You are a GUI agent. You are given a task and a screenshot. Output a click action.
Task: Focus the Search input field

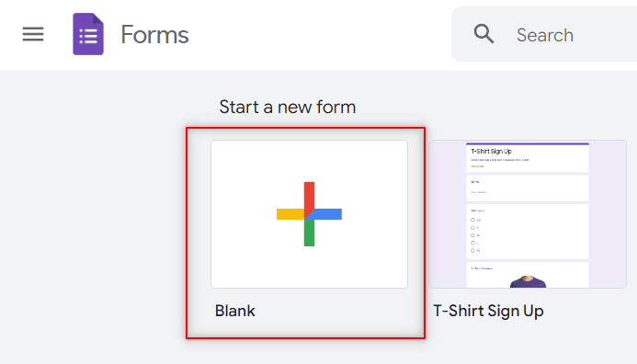(x=544, y=34)
